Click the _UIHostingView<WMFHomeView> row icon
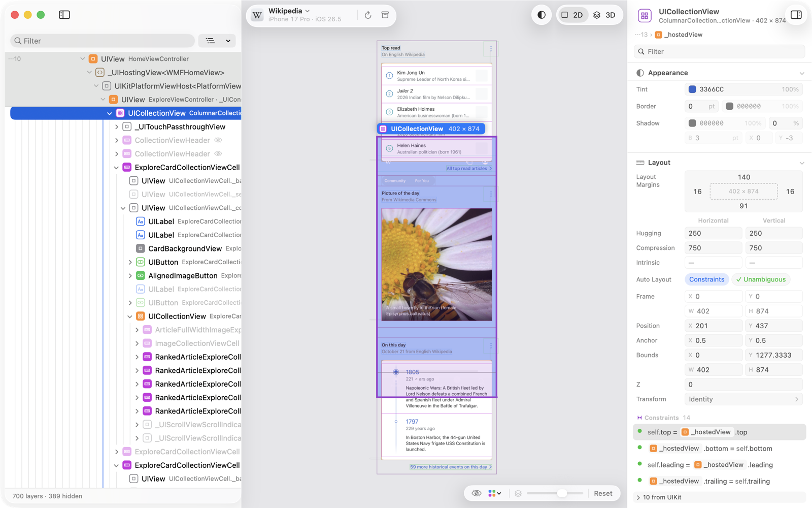The width and height of the screenshot is (812, 508). click(100, 73)
